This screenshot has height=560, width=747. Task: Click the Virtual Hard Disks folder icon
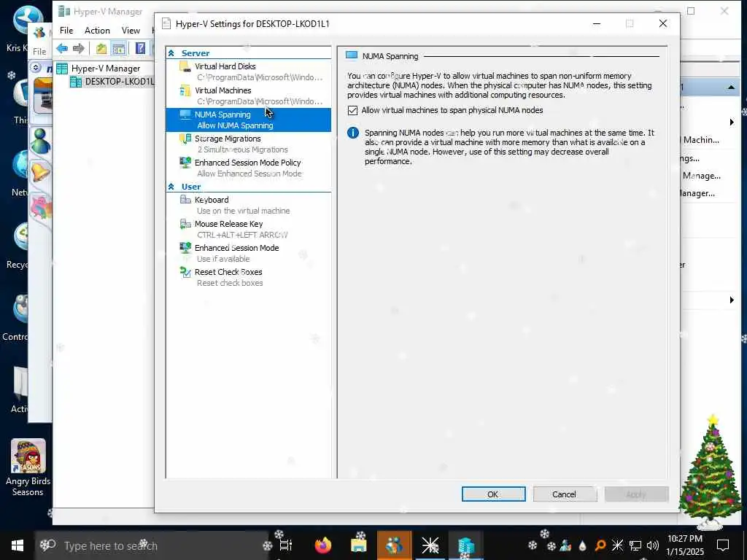(x=185, y=66)
